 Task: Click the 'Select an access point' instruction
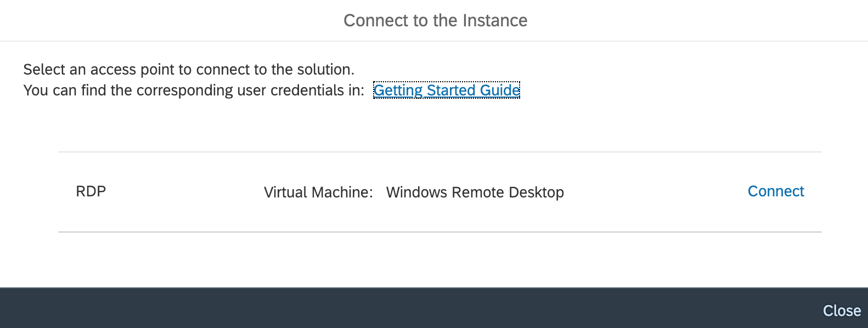(x=189, y=70)
